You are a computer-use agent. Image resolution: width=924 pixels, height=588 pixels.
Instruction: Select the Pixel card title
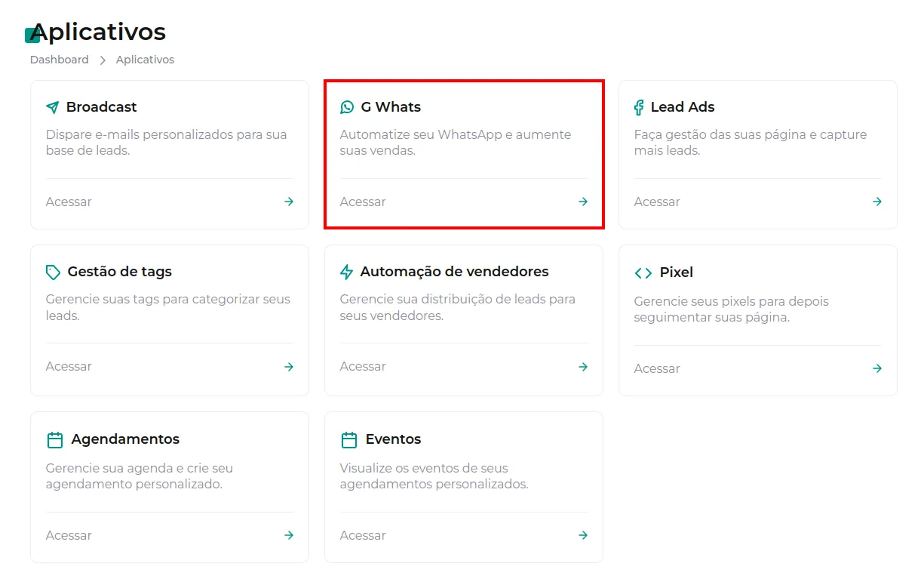point(677,272)
